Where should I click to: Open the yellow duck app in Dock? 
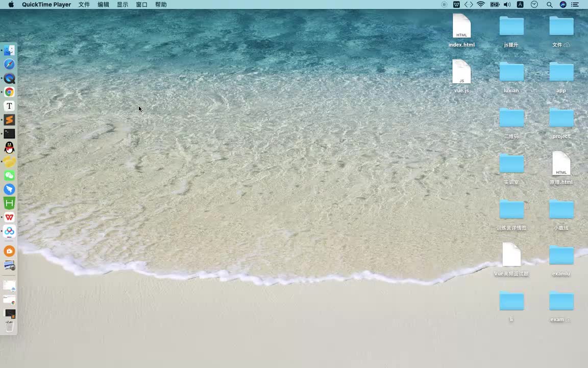coord(9,162)
